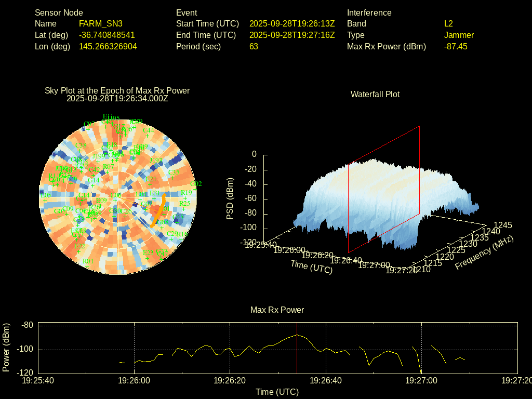Click the 19:26:00 tick on power chart axis
Screen dimensions: 532x399
[x=135, y=380]
